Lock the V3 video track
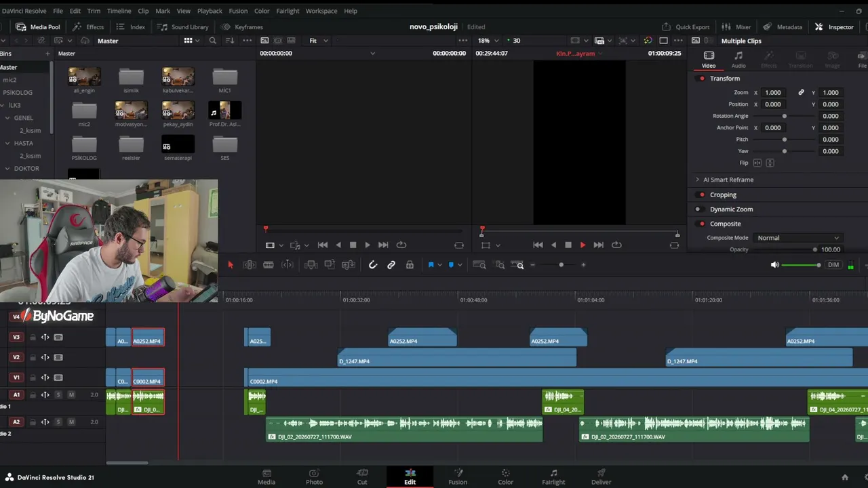 pyautogui.click(x=33, y=337)
